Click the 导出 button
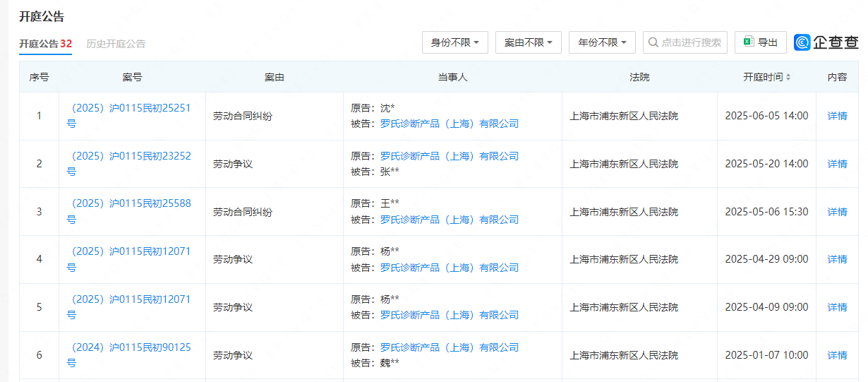The width and height of the screenshot is (868, 382). point(761,42)
